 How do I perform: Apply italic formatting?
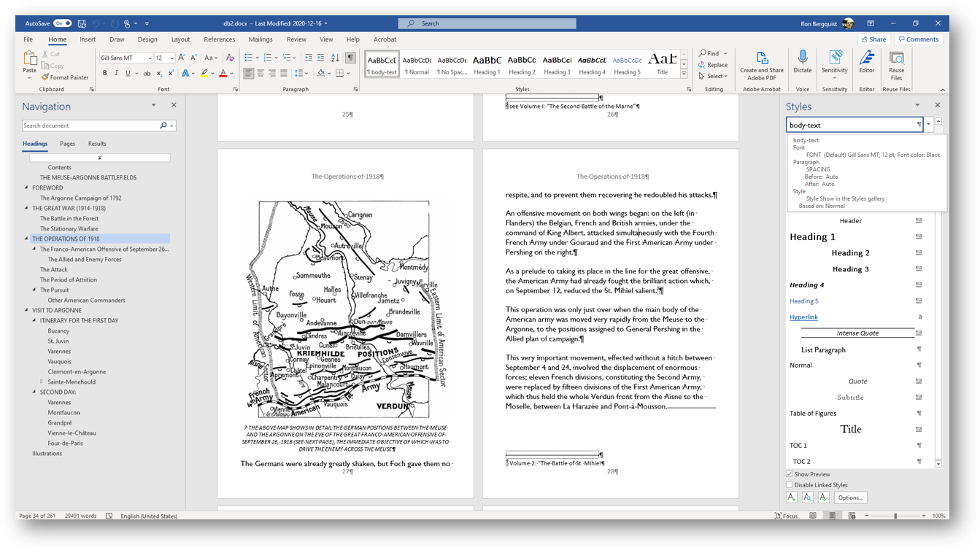coord(117,74)
